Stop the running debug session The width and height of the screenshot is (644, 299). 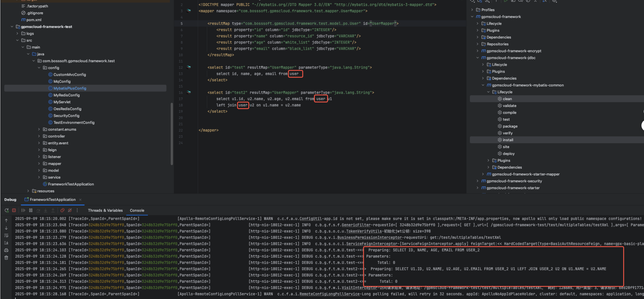tap(14, 210)
